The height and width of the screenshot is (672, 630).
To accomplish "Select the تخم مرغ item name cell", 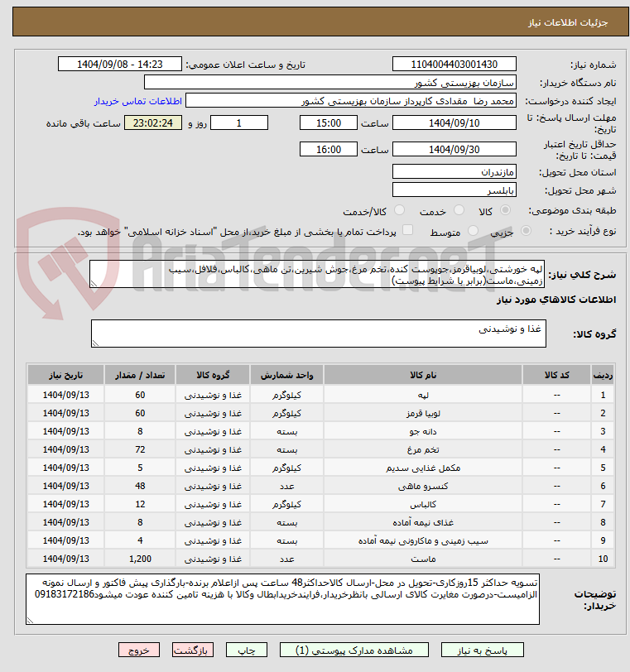I will [x=423, y=449].
